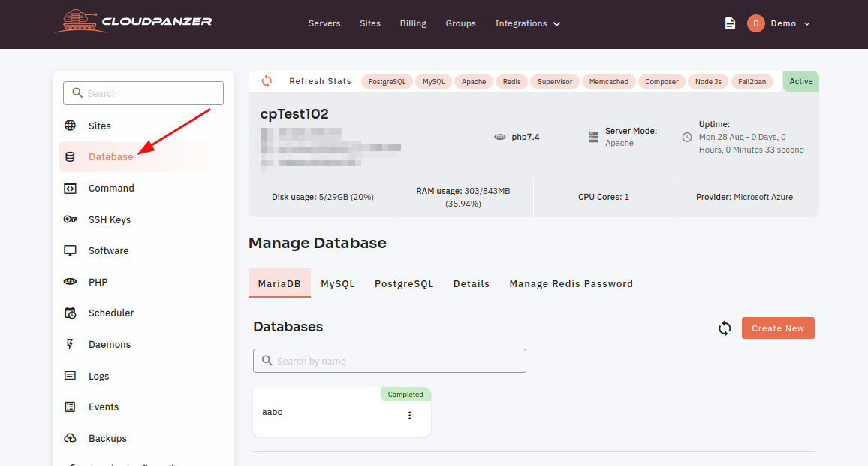
Task: Click the Redis service badge
Action: [511, 81]
